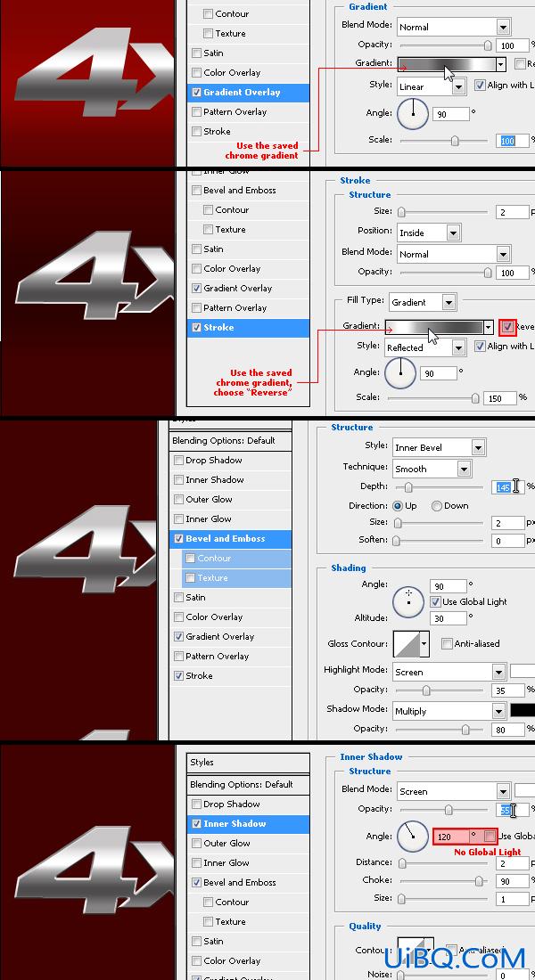Select the Down direction radio button

[x=437, y=506]
